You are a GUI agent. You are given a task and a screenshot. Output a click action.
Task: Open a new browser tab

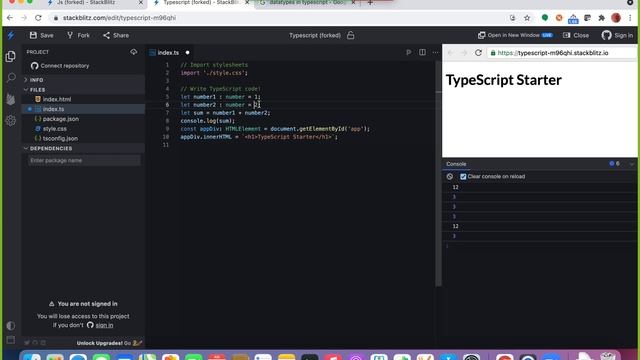tap(370, 3)
